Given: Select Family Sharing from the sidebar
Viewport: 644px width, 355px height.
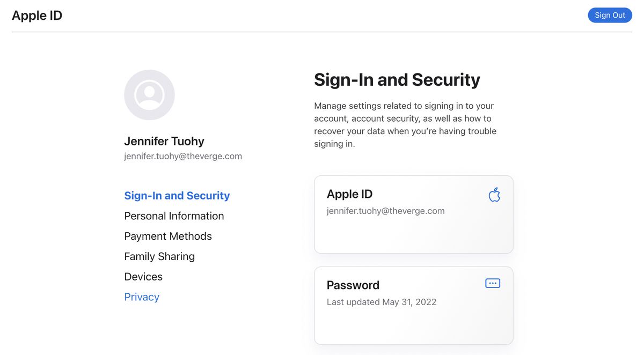Looking at the screenshot, I should coord(159,256).
